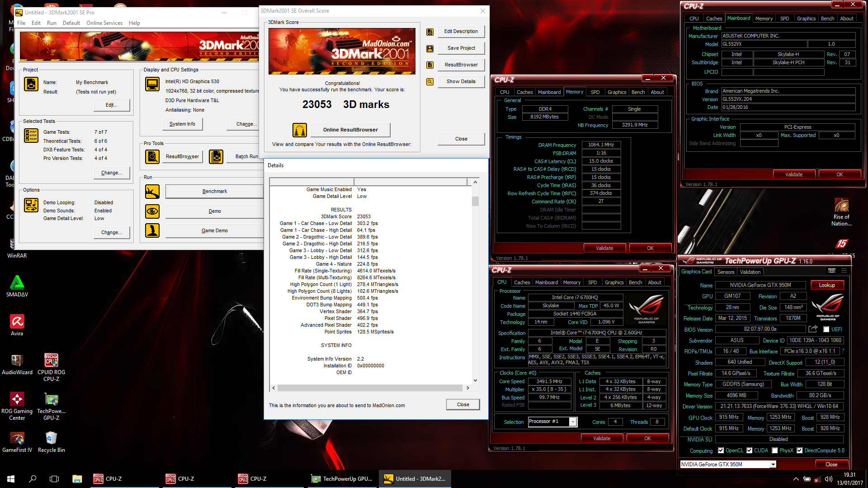
Task: Click the Save Project button
Action: click(461, 48)
